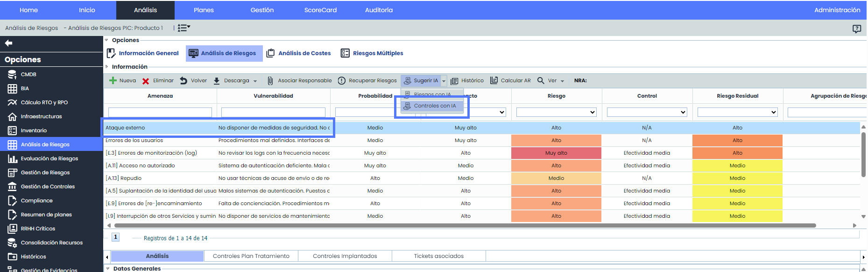
Task: Expand the Ver dropdown menu
Action: coord(562,81)
